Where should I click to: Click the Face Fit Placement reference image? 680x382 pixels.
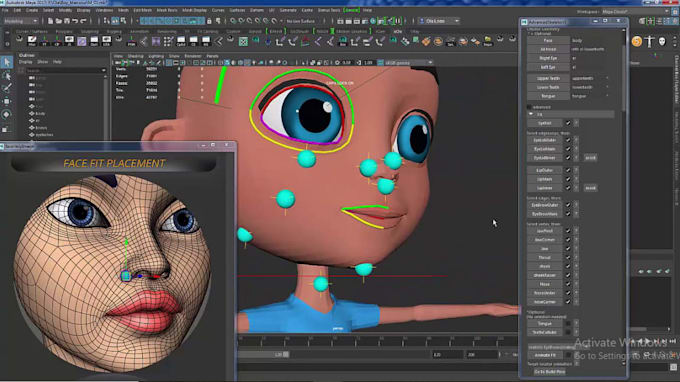tap(113, 273)
